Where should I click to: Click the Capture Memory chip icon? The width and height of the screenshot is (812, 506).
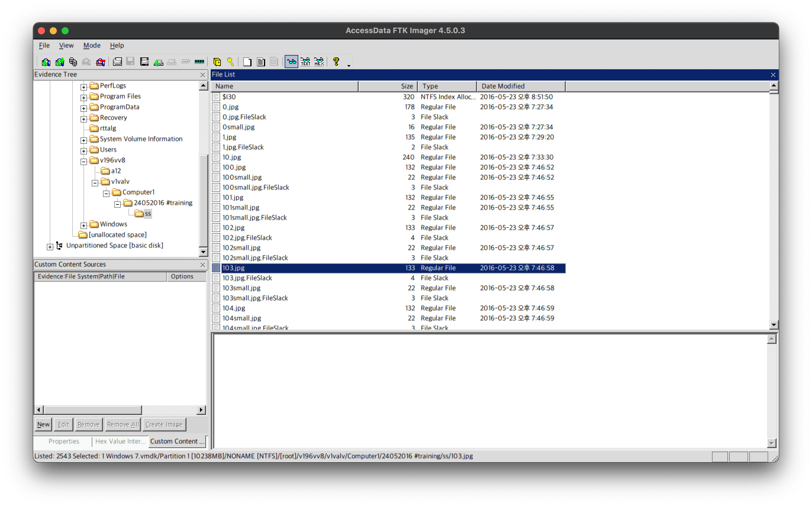tap(199, 62)
